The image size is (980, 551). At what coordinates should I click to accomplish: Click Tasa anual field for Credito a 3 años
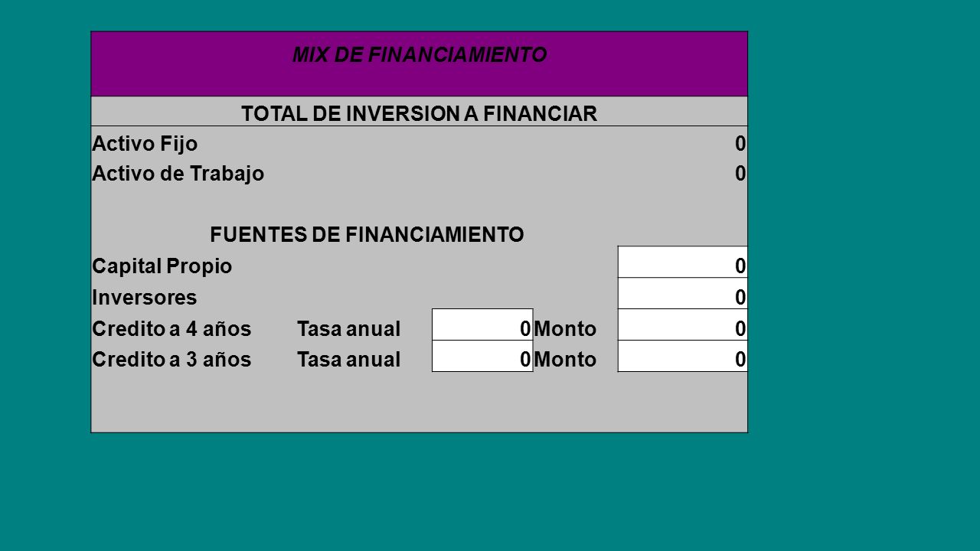tap(482, 356)
